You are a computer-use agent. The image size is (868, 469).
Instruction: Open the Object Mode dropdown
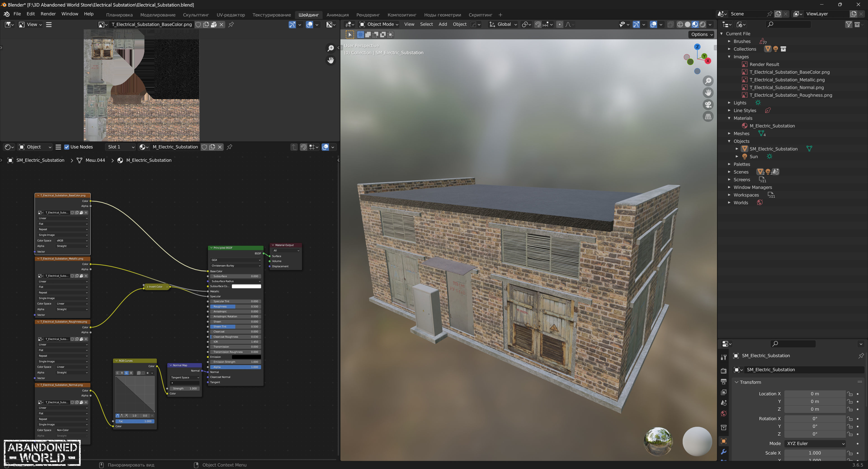point(379,24)
